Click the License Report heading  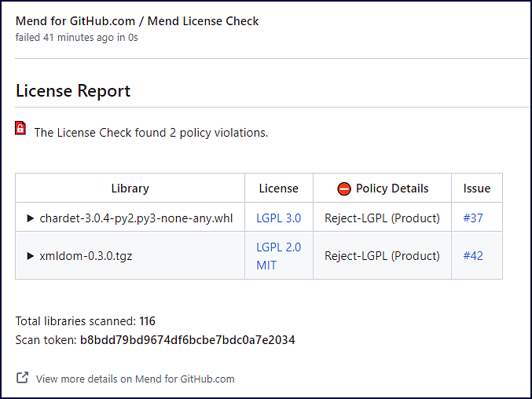[73, 91]
